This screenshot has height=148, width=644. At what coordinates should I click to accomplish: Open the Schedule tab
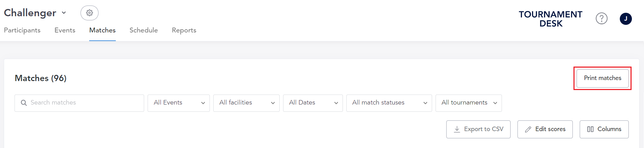click(144, 30)
